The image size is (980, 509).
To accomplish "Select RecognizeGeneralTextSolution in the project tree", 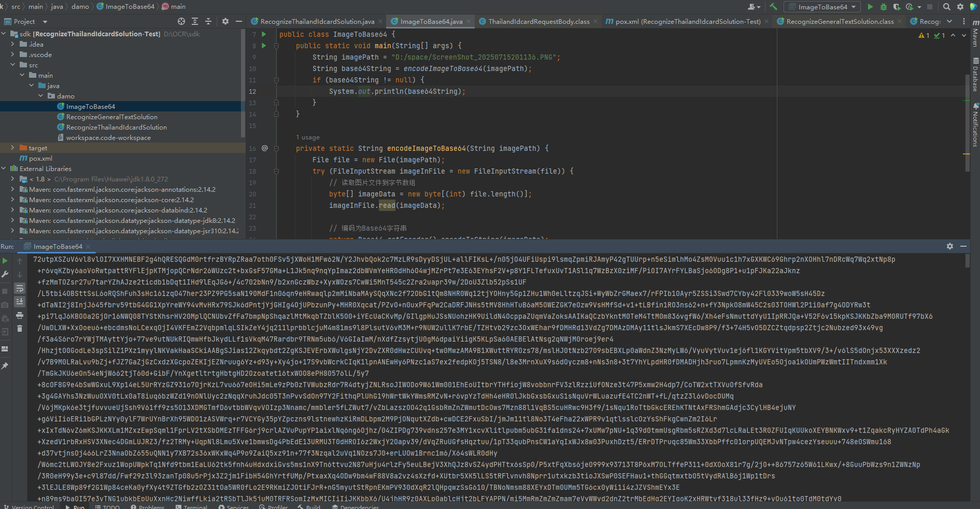I will (111, 117).
